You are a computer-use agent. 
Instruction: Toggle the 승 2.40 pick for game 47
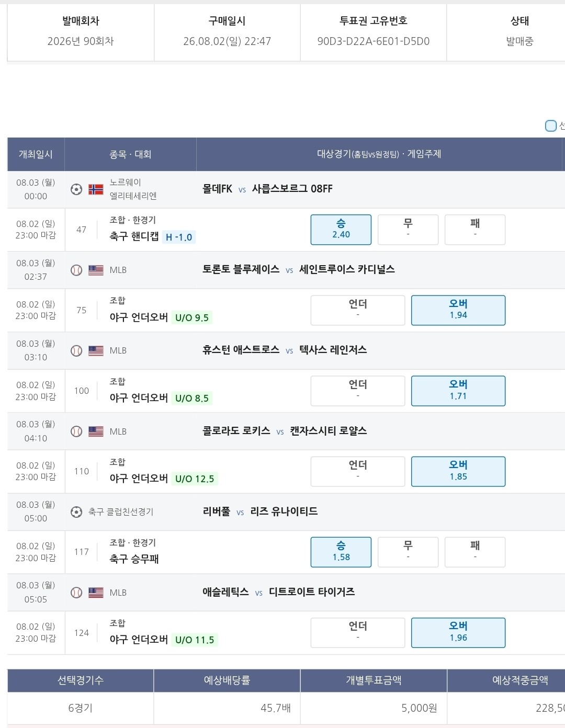coord(341,230)
